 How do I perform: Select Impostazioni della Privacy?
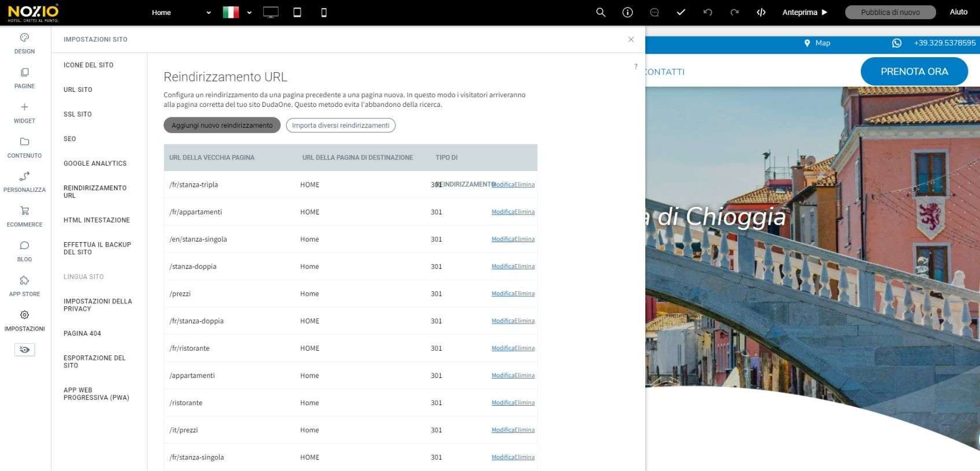pyautogui.click(x=98, y=305)
